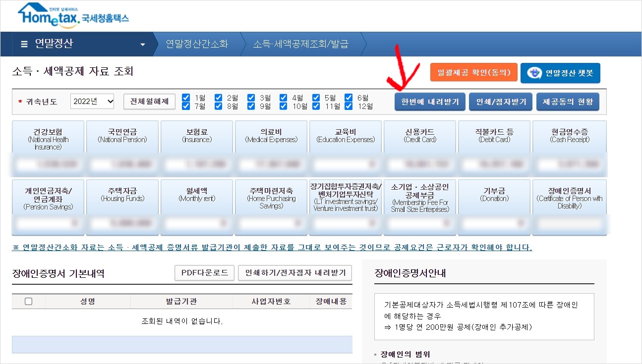Click the 일괄제공 확인(동의) button
This screenshot has height=364, width=642.
(x=474, y=72)
